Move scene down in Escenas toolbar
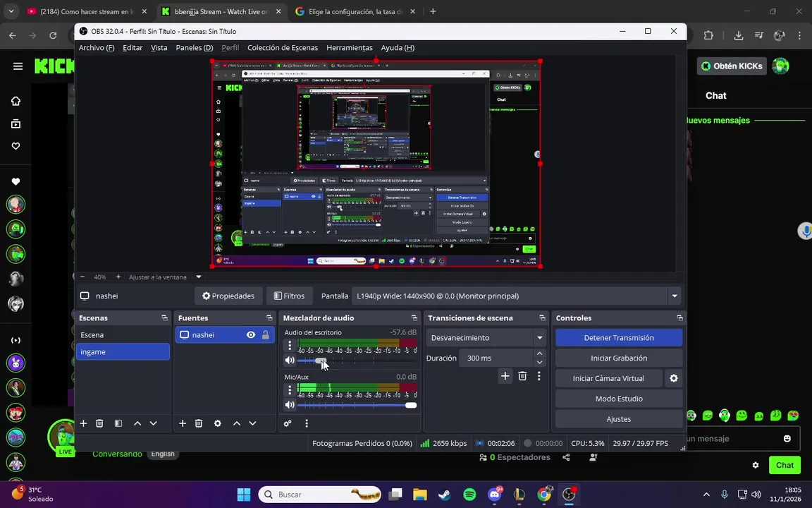 (153, 423)
